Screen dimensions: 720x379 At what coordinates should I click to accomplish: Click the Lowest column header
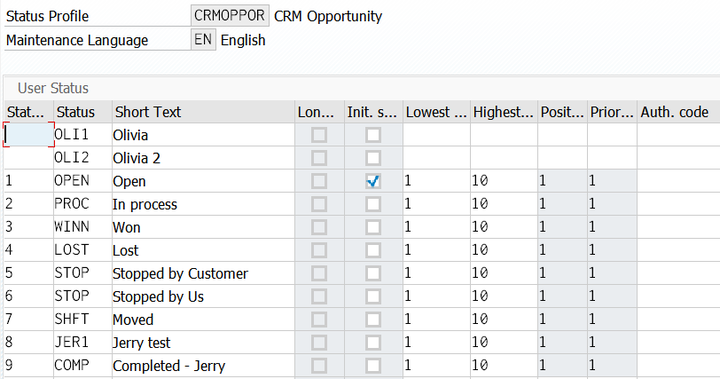[x=436, y=112]
